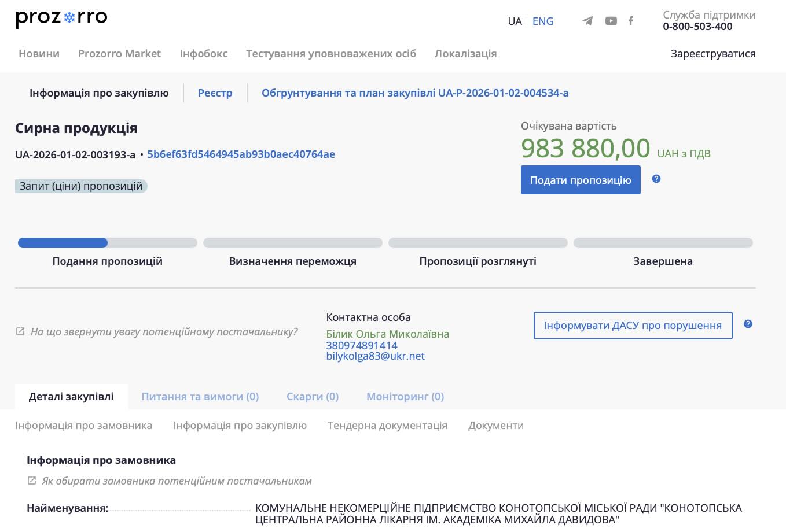Image resolution: width=786 pixels, height=532 pixels.
Task: Click the Prozorro logo
Action: tap(61, 19)
